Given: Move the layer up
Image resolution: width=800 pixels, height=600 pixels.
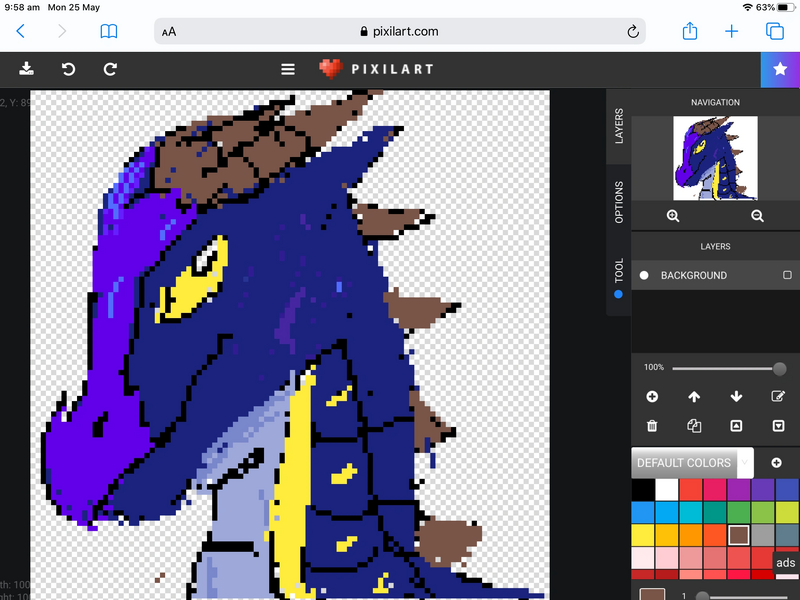Looking at the screenshot, I should coord(694,397).
